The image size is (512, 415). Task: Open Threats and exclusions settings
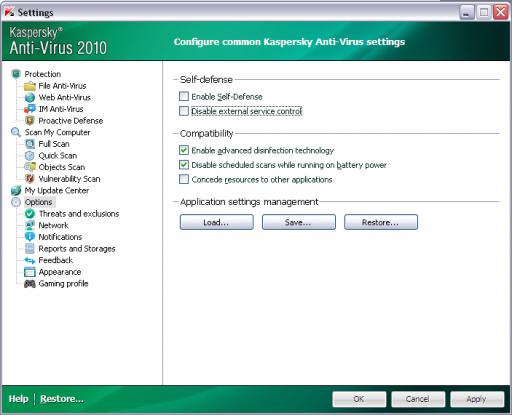(79, 214)
